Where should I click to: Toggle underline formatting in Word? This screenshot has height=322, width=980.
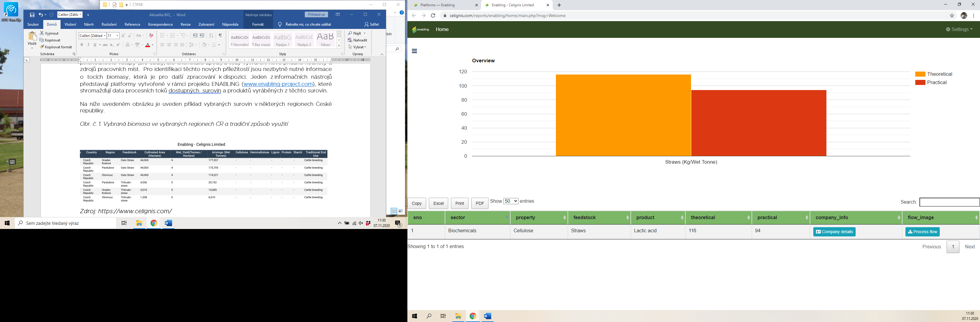[95, 45]
